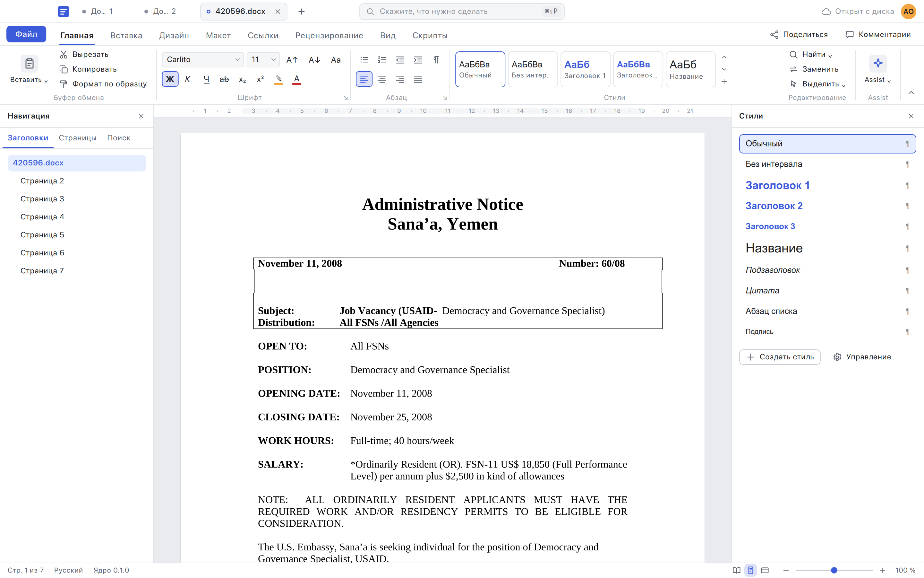Viewport: 924px width, 578px height.
Task: Toggle left alignment button
Action: point(364,79)
